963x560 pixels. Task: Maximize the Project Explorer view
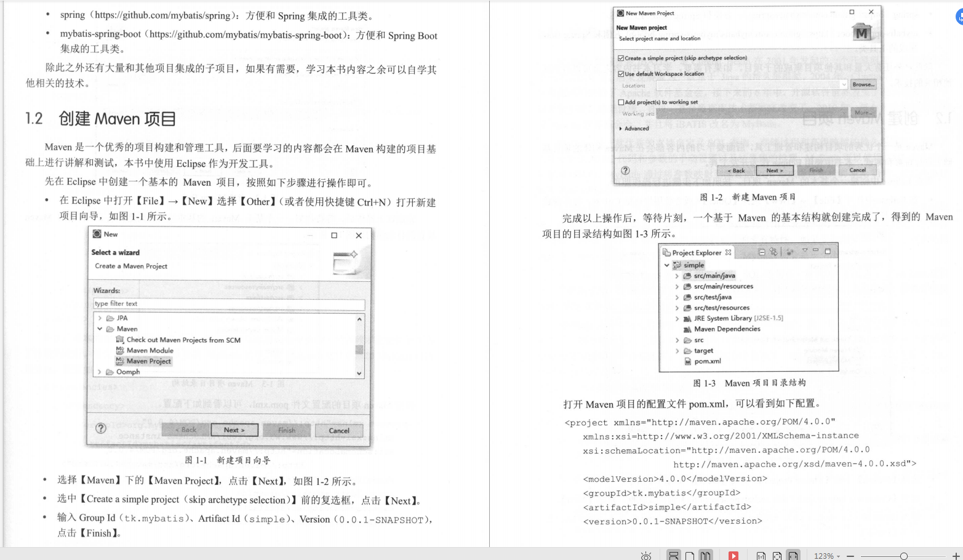coord(828,251)
